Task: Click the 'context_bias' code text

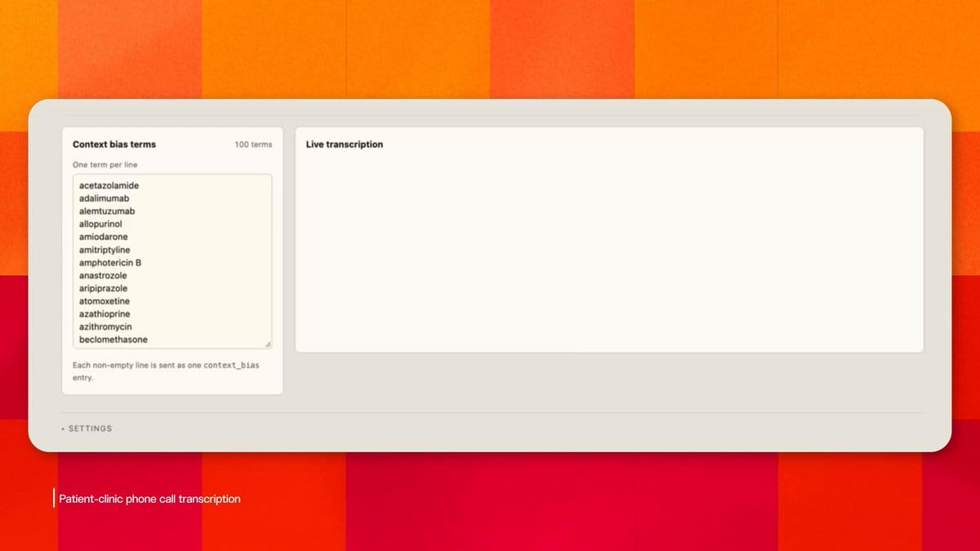Action: click(x=231, y=365)
